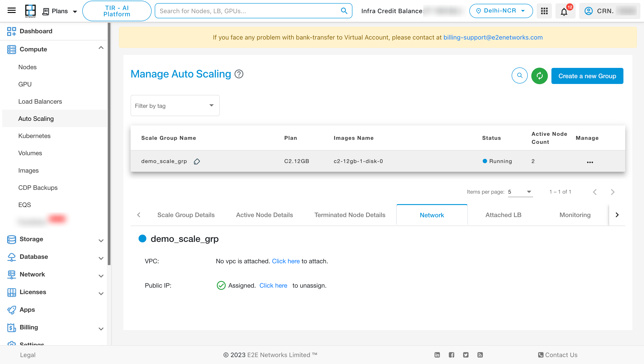The image size is (644, 364).
Task: Click the E2E Networks logo
Action: 30,11
